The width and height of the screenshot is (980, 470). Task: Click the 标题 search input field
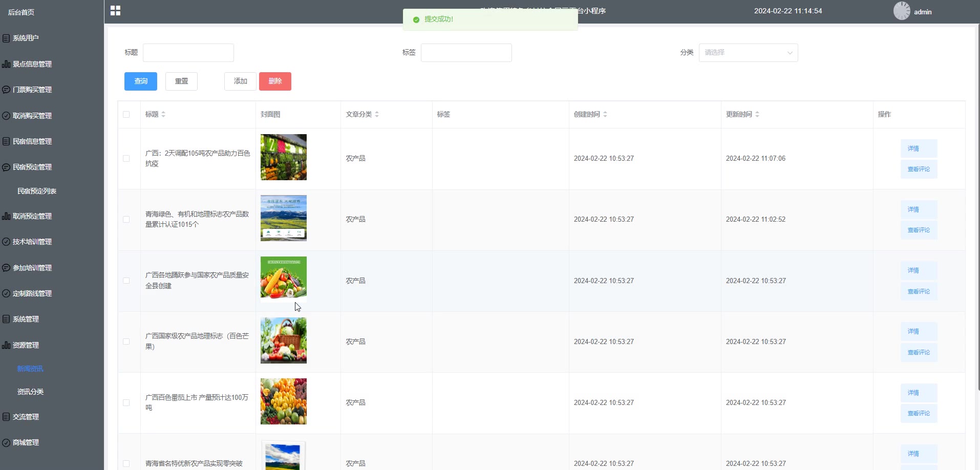pyautogui.click(x=188, y=53)
